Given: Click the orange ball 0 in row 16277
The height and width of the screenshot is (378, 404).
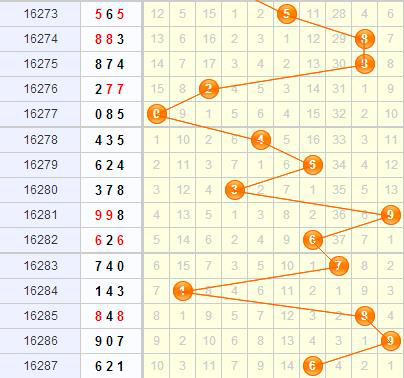Looking at the screenshot, I should [157, 114].
